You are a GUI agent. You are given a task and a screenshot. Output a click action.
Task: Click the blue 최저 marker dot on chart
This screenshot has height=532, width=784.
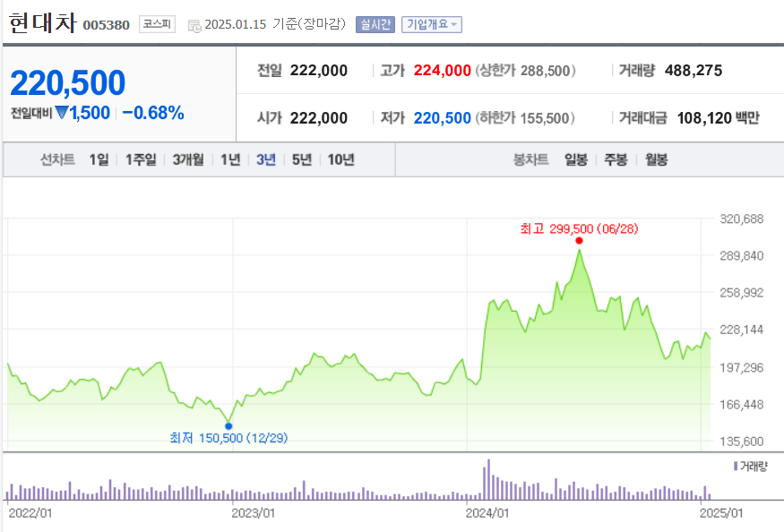click(x=230, y=425)
